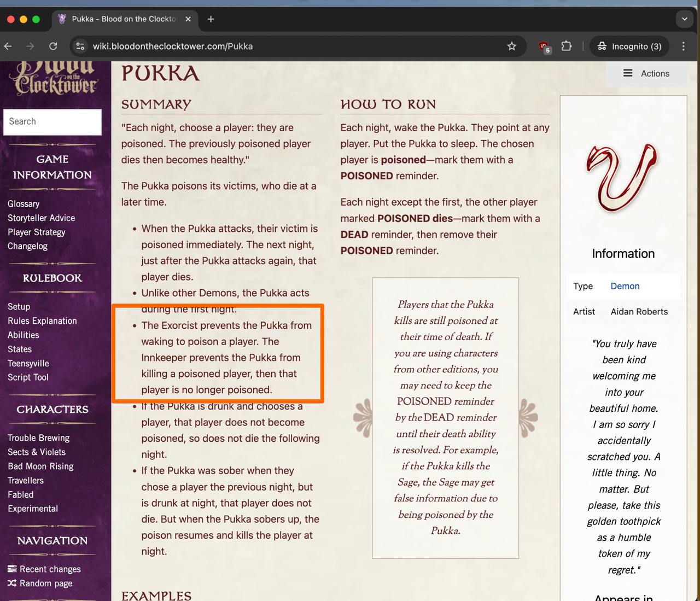Expand the tab search dropdown arrow
The width and height of the screenshot is (700, 601).
[684, 19]
